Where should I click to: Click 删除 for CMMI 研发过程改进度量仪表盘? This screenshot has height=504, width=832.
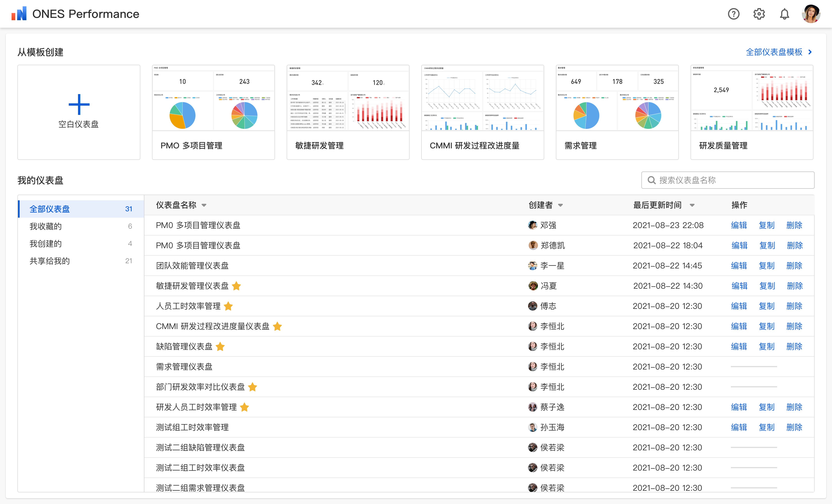coord(794,326)
